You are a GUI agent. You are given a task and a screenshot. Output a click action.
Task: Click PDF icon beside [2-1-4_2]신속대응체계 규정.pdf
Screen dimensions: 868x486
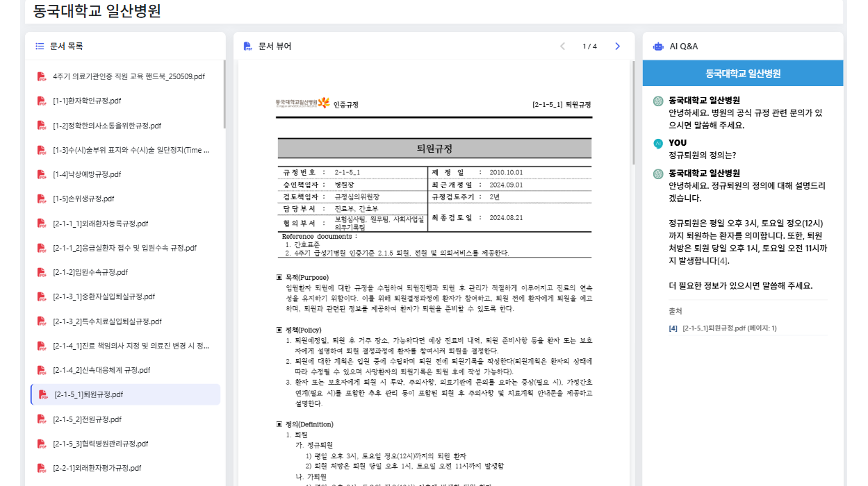pos(42,370)
